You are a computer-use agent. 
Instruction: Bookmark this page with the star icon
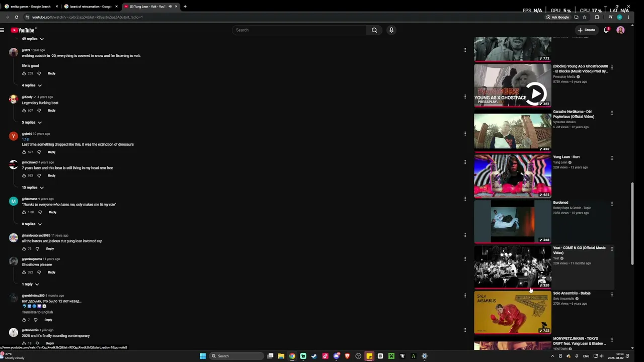584,17
